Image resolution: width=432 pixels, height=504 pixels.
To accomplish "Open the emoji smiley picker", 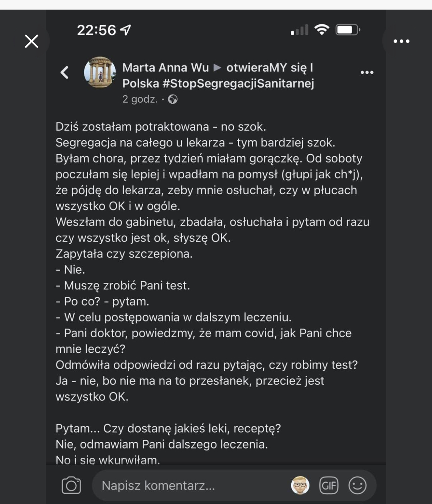I will point(357,485).
